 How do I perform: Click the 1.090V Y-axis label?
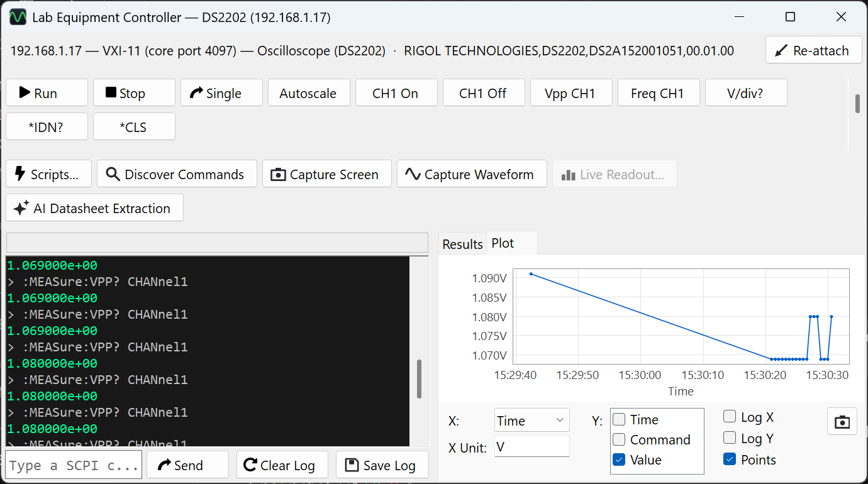[489, 278]
